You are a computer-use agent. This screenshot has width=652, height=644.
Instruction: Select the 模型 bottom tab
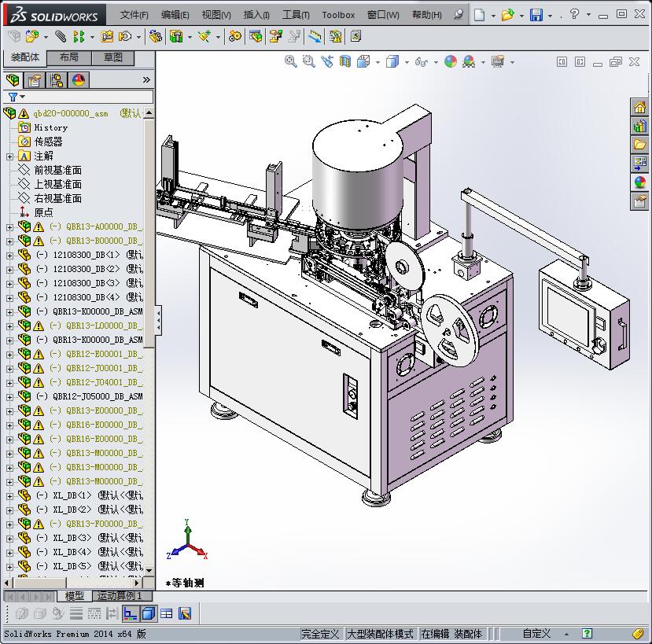point(75,596)
